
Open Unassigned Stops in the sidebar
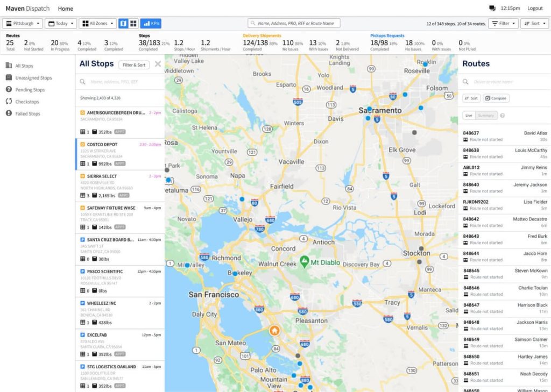pyautogui.click(x=29, y=77)
